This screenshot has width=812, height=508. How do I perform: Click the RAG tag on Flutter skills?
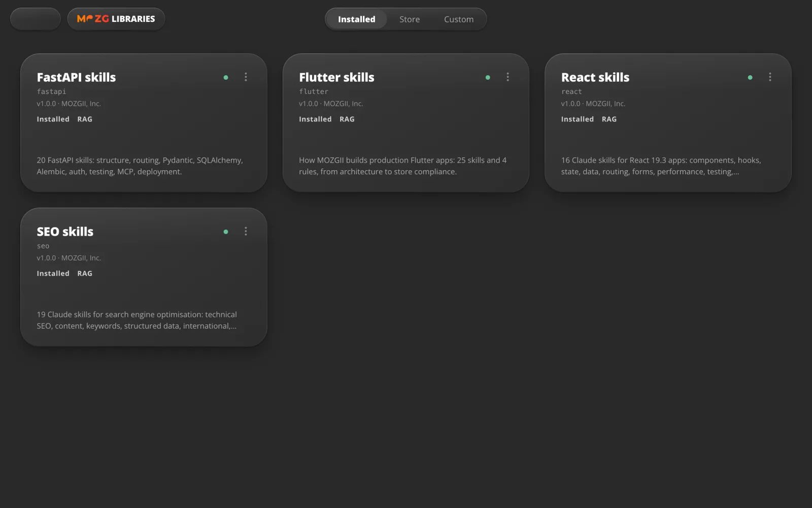pyautogui.click(x=347, y=119)
